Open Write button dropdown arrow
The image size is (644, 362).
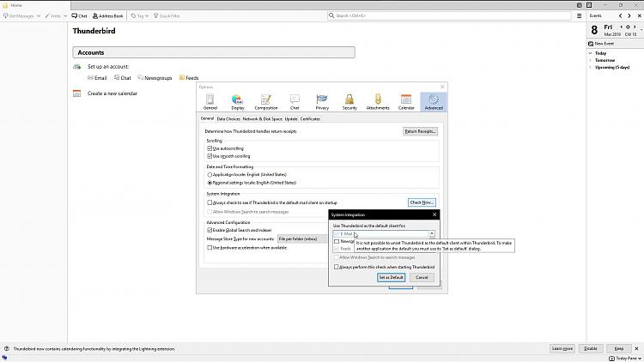coord(65,16)
